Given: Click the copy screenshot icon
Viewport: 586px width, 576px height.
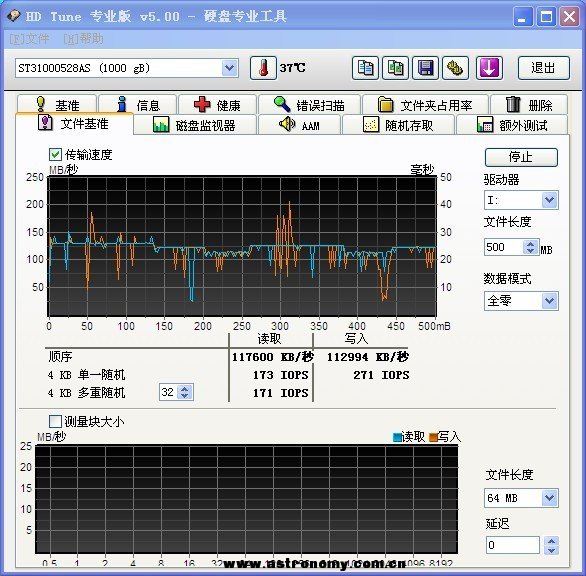Looking at the screenshot, I should (x=395, y=68).
